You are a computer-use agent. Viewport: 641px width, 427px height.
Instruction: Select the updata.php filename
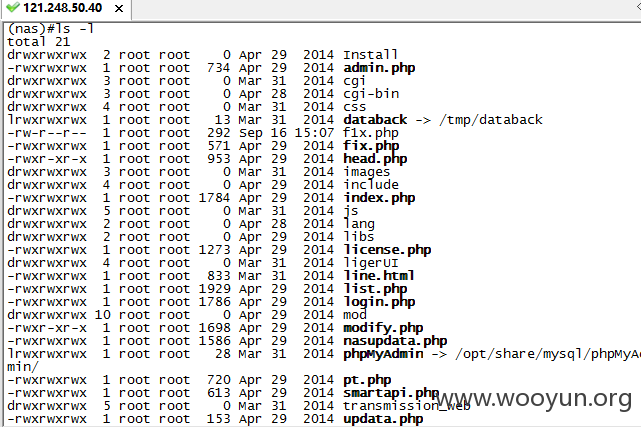[x=383, y=419]
